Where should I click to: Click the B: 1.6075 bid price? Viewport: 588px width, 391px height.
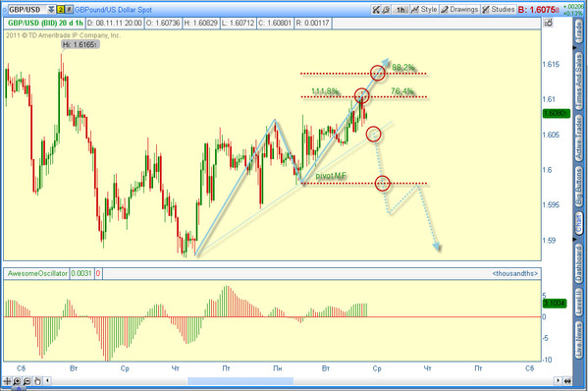click(x=539, y=10)
